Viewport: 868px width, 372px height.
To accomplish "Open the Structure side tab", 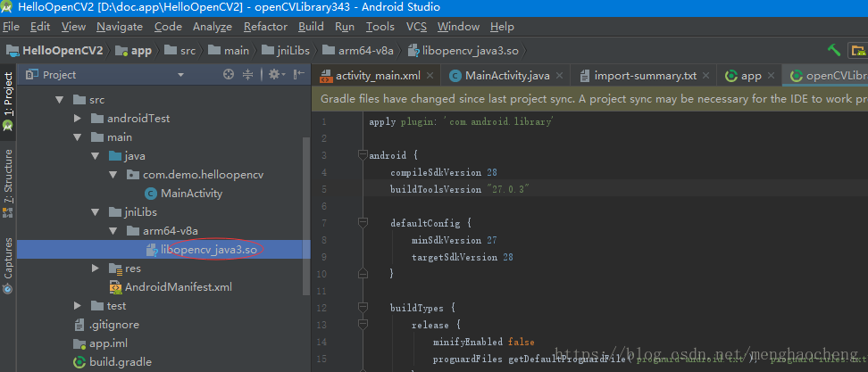I will [8, 182].
